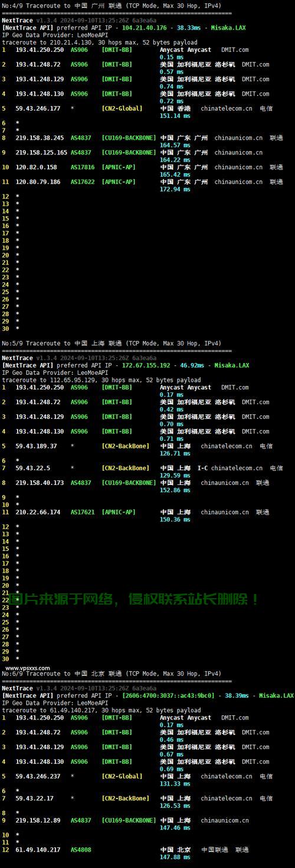Screen dimensions: 295x868
Task: Click the 中国 香港 location text
Action: (175, 108)
